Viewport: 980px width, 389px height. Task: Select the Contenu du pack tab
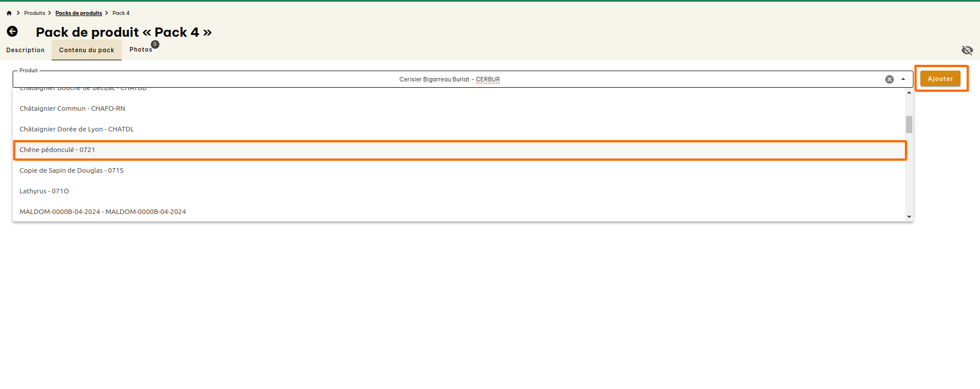[x=87, y=50]
